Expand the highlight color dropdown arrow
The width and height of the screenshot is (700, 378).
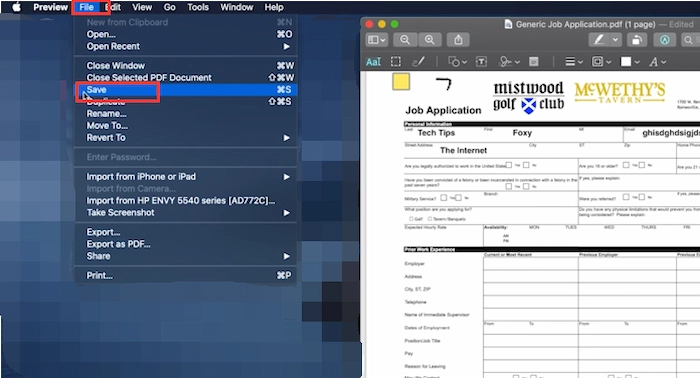(x=615, y=40)
